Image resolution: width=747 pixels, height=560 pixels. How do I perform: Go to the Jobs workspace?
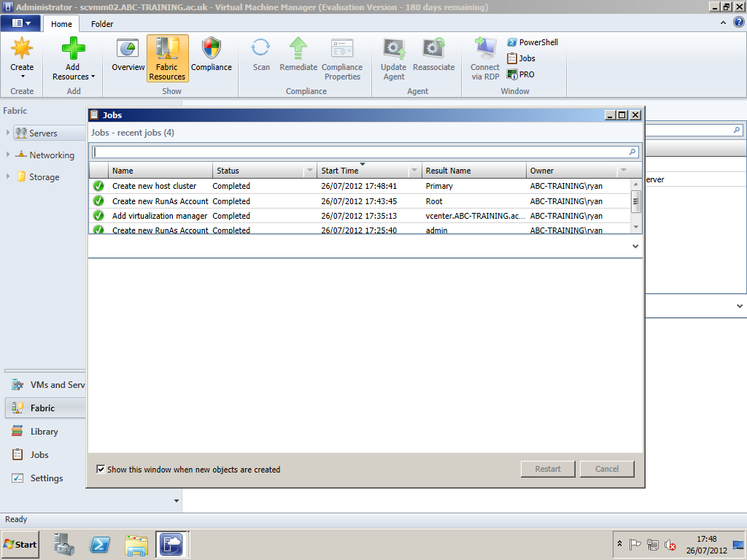tap(46, 455)
